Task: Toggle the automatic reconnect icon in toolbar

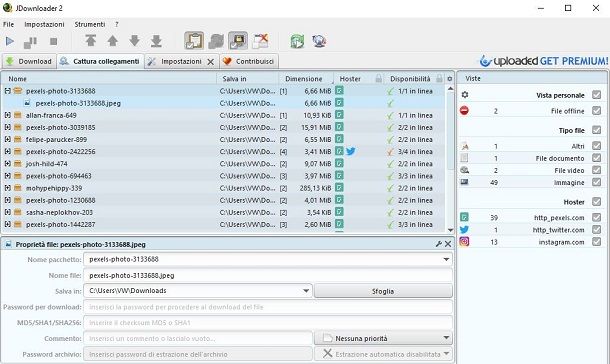Action: click(x=216, y=41)
